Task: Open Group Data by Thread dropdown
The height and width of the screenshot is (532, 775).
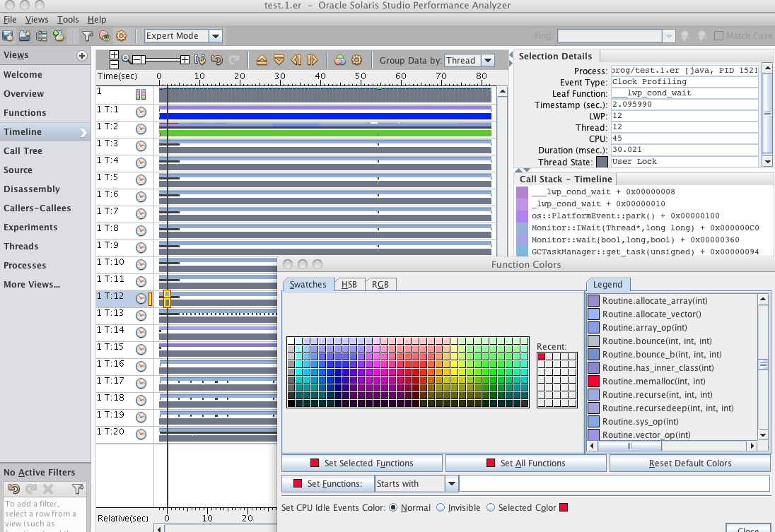Action: 488,60
